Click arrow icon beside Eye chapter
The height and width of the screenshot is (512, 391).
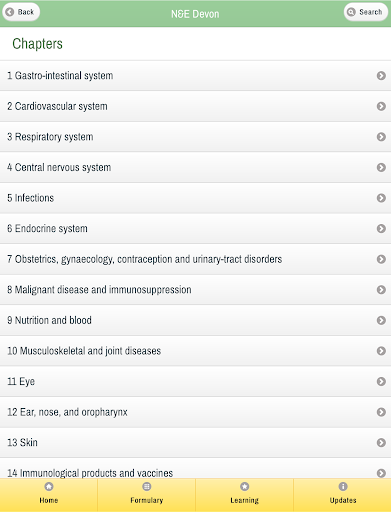click(381, 381)
